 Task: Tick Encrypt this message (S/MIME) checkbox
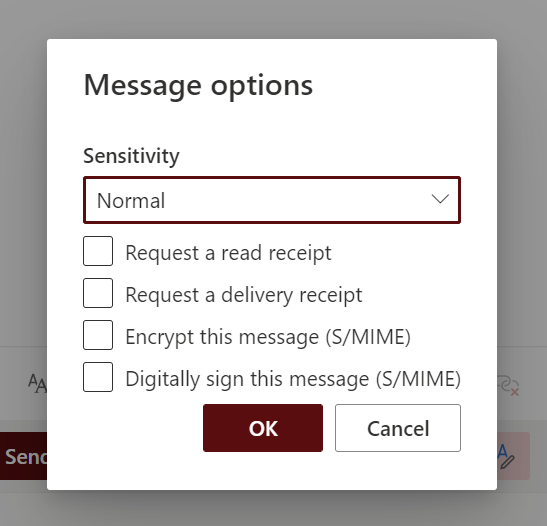pyautogui.click(x=98, y=335)
